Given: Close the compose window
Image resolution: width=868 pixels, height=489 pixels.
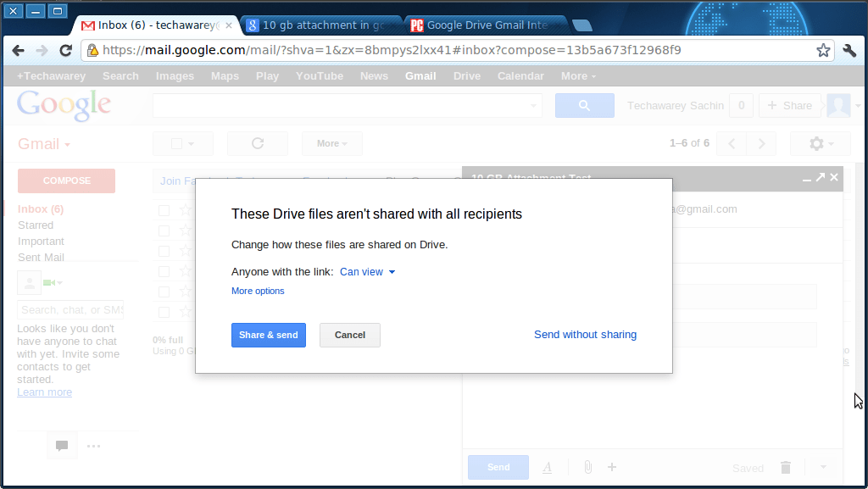Looking at the screenshot, I should tap(834, 177).
